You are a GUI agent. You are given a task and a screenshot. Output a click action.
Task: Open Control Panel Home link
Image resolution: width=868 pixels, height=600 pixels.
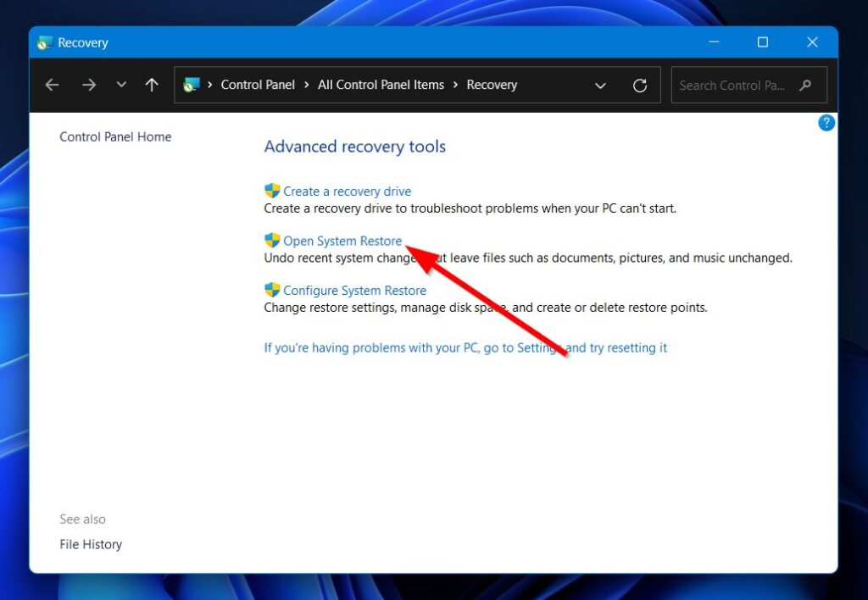tap(115, 136)
